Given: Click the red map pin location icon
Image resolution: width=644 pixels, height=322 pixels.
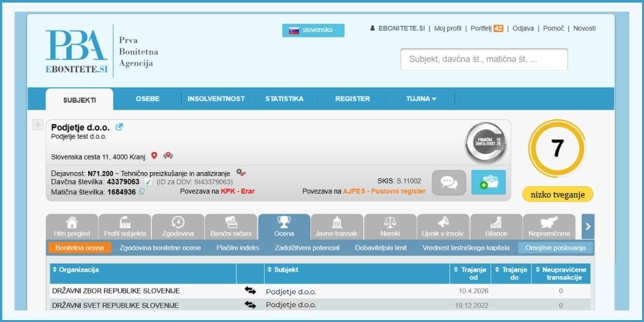Looking at the screenshot, I should tap(154, 156).
